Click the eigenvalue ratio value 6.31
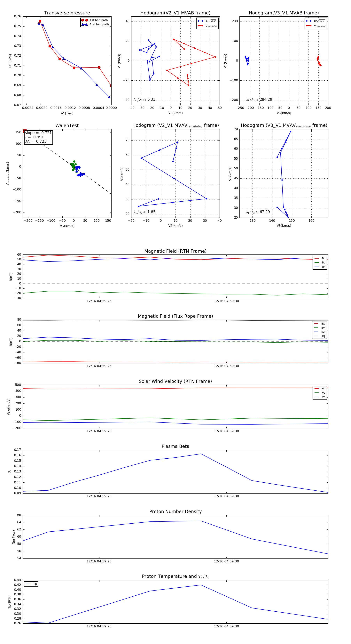The image size is (351, 644). (151, 100)
